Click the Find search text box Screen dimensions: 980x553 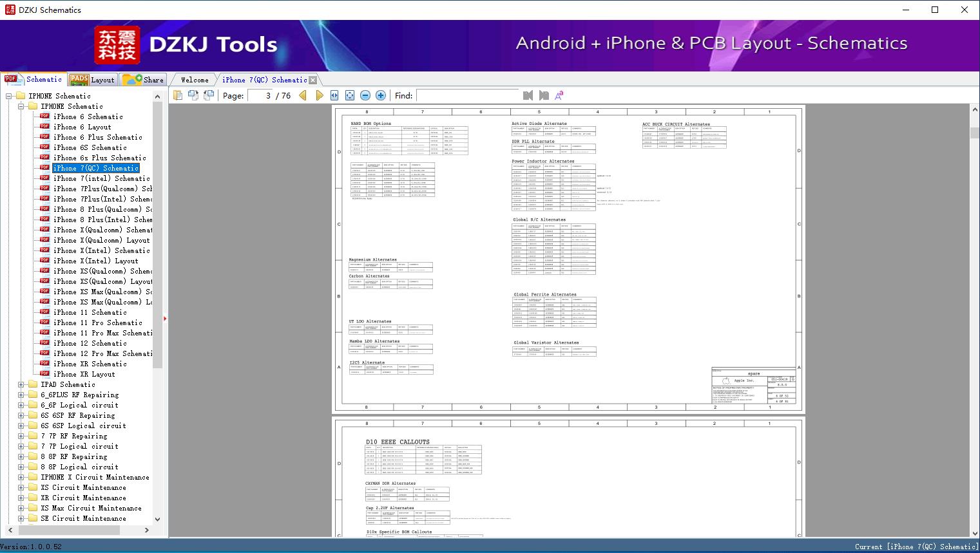(468, 95)
